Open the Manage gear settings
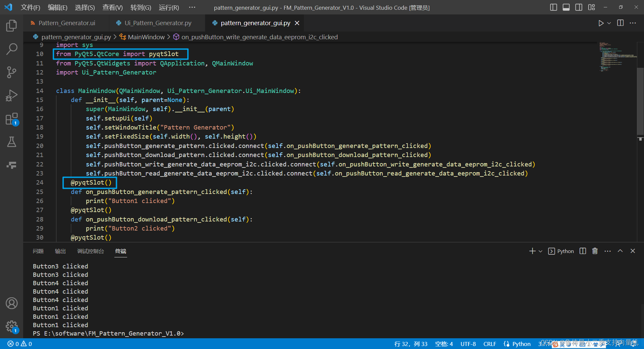The image size is (644, 349). point(11,326)
